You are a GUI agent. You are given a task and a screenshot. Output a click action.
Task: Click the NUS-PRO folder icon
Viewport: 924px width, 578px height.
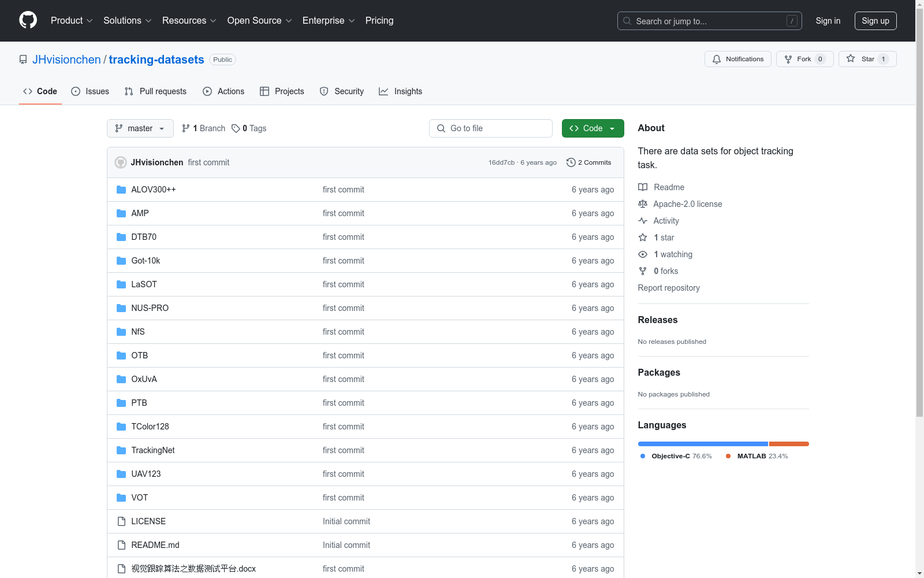coord(121,308)
